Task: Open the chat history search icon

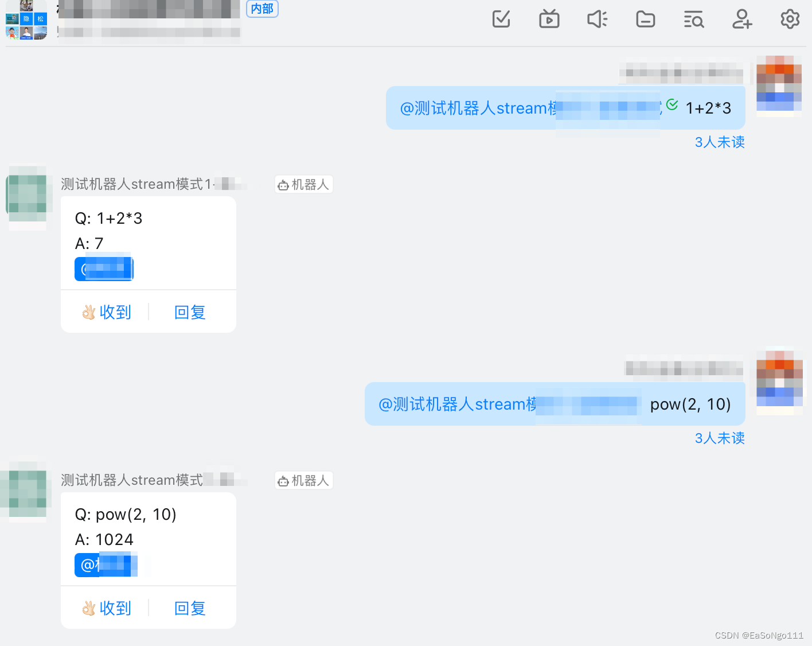Action: click(x=694, y=20)
